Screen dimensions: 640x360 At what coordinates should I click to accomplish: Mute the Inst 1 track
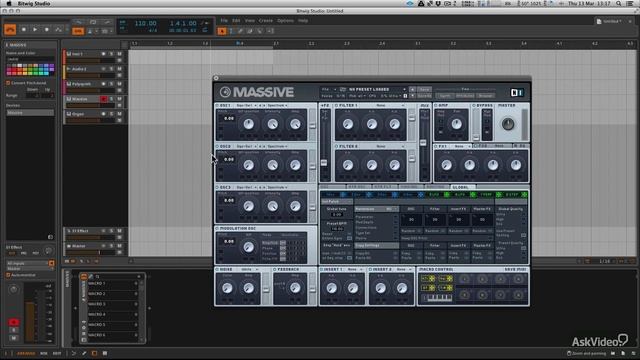click(x=120, y=53)
